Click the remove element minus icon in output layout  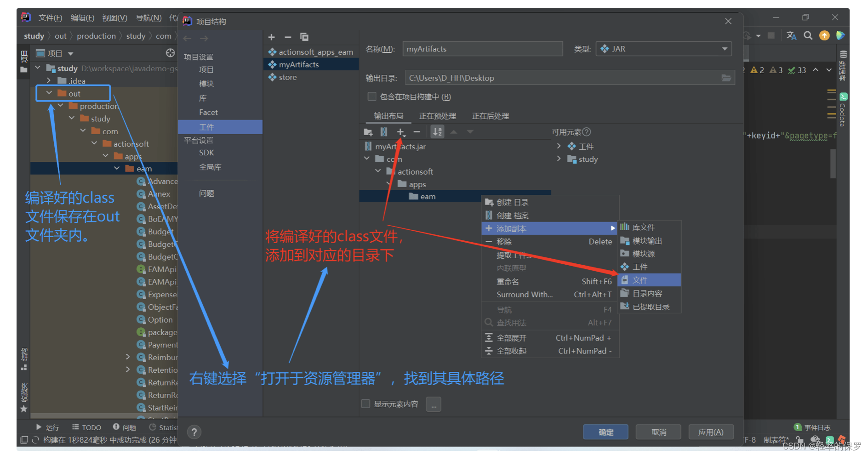click(417, 132)
